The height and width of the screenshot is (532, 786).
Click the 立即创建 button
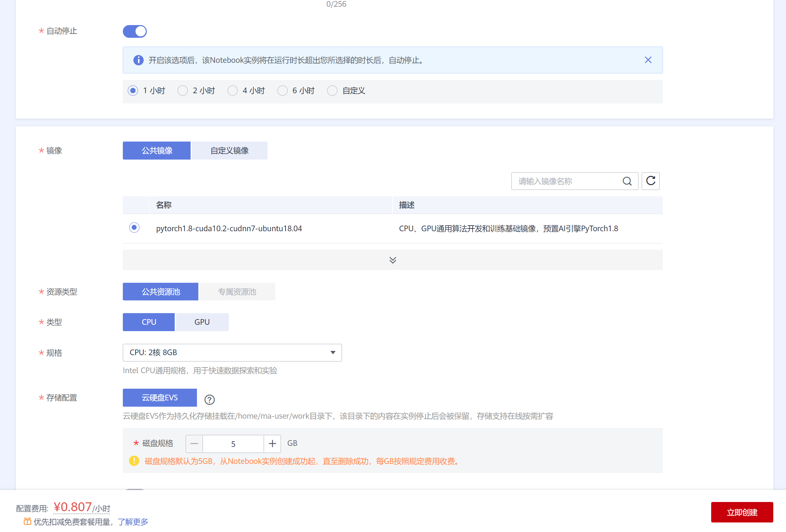[742, 512]
